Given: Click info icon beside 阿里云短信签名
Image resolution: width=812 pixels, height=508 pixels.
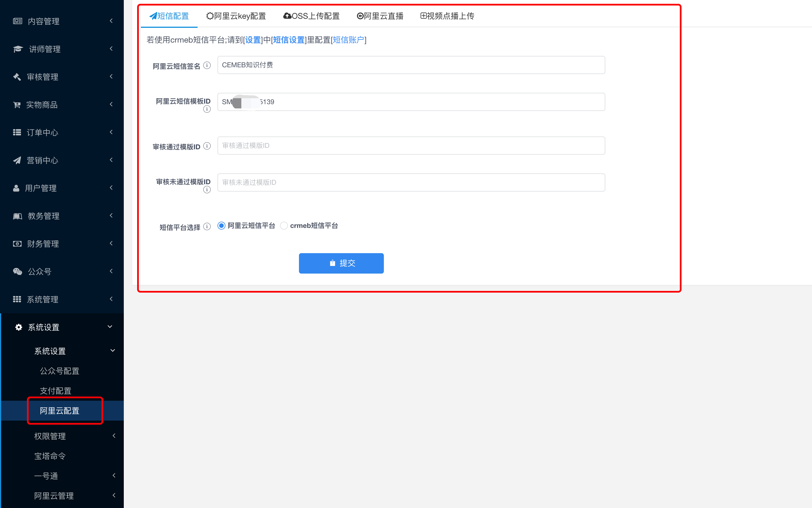Looking at the screenshot, I should pyautogui.click(x=207, y=65).
